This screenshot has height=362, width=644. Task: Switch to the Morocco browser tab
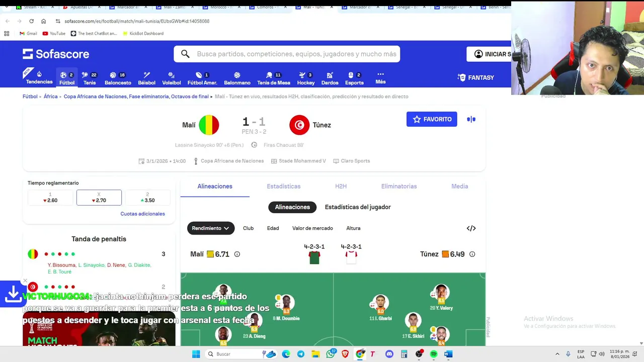pyautogui.click(x=221, y=7)
